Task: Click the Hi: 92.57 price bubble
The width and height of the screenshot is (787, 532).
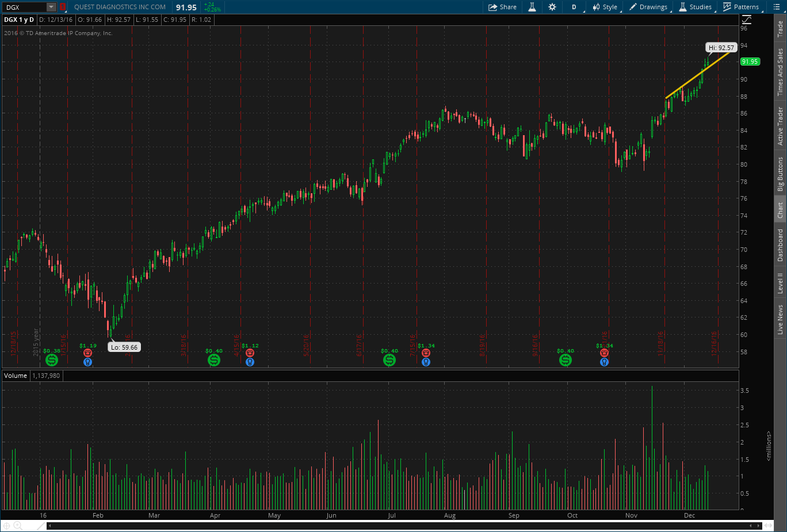Action: pos(721,48)
